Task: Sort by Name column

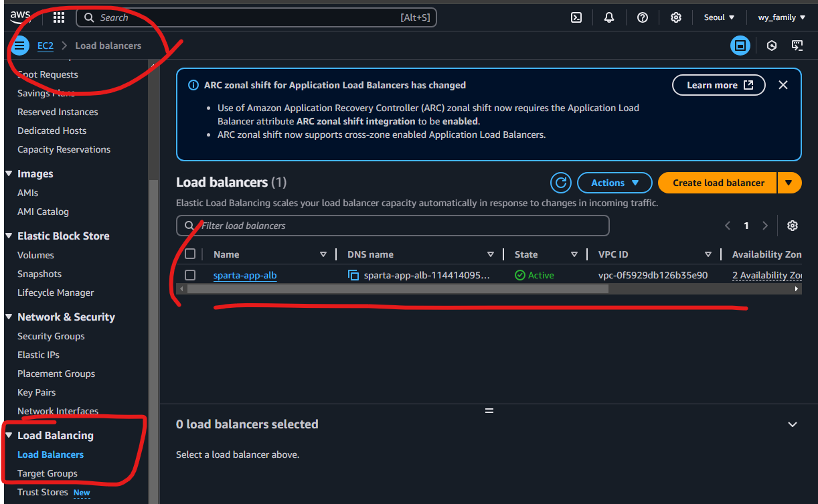Action: 323,254
